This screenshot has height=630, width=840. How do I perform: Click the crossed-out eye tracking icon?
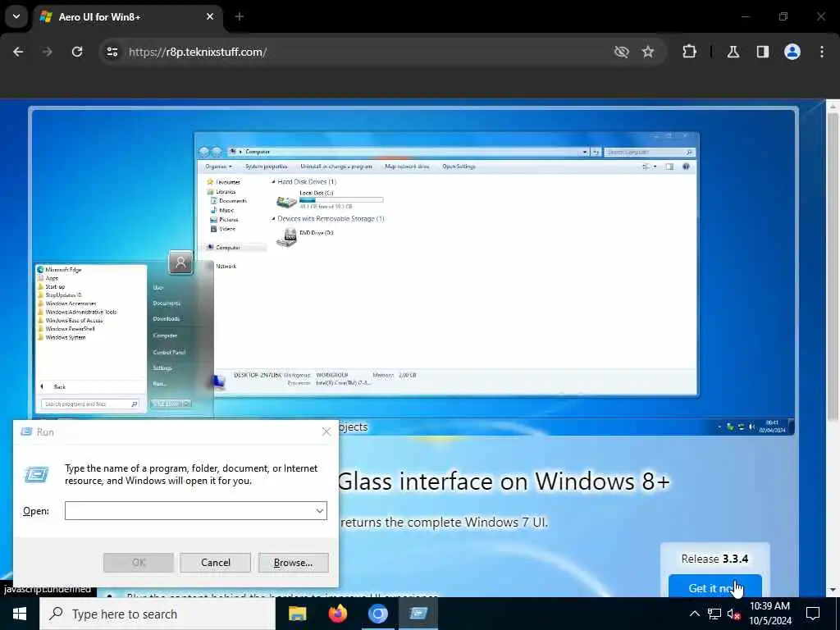pos(622,52)
